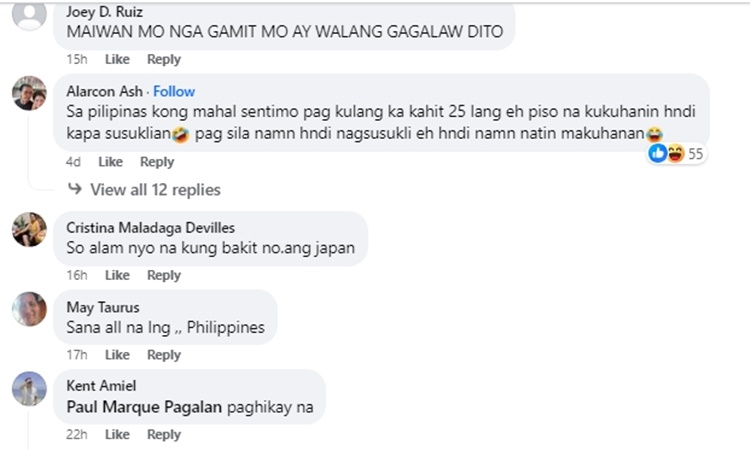Viewport: 750px width, 450px height.
Task: Click May Taurus's profile photo
Action: point(29,309)
